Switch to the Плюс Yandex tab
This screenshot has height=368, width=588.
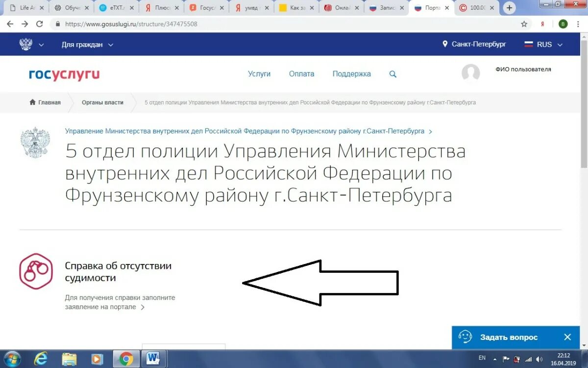161,8
